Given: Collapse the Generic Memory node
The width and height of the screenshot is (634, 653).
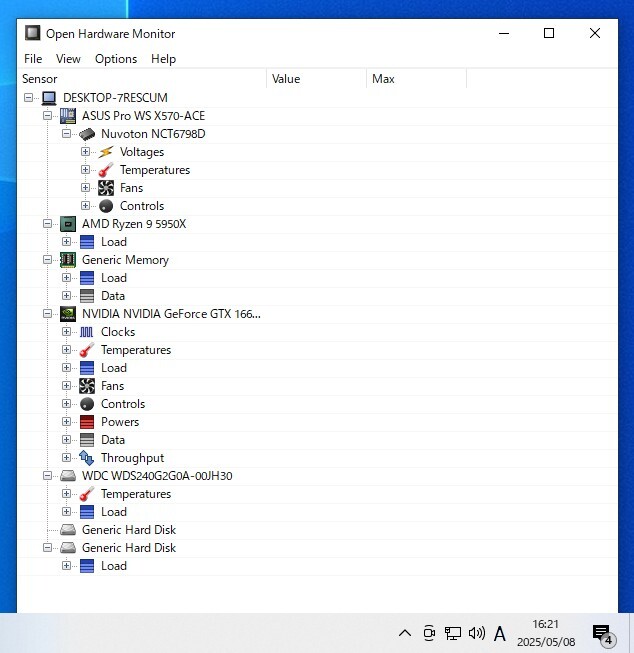Looking at the screenshot, I should pos(47,260).
